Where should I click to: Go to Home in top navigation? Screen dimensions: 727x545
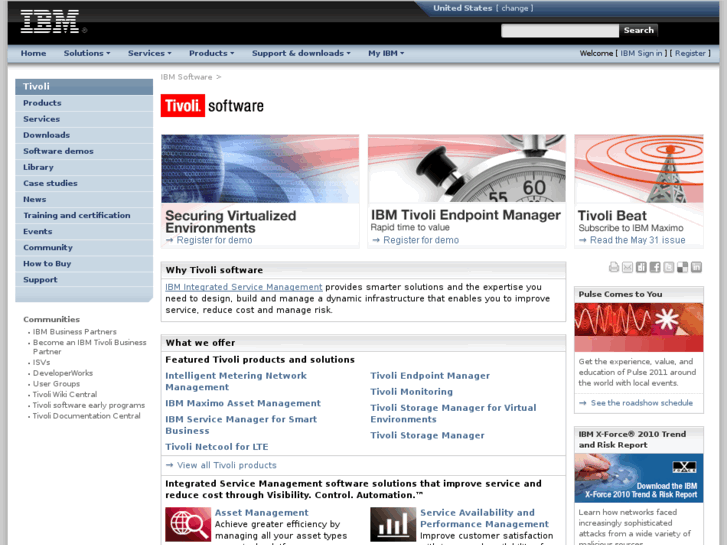click(33, 53)
